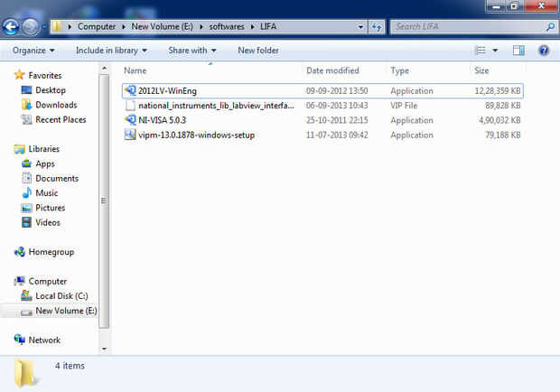Click the Pictures library icon
Screen dimensions: 560x392
coord(26,208)
